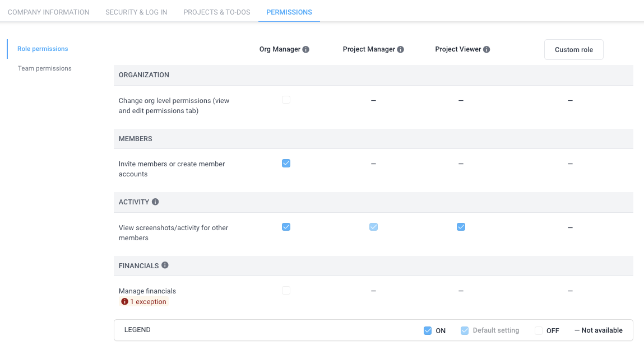Open the Company Information tab
Screen dimensions: 644x350
point(48,12)
